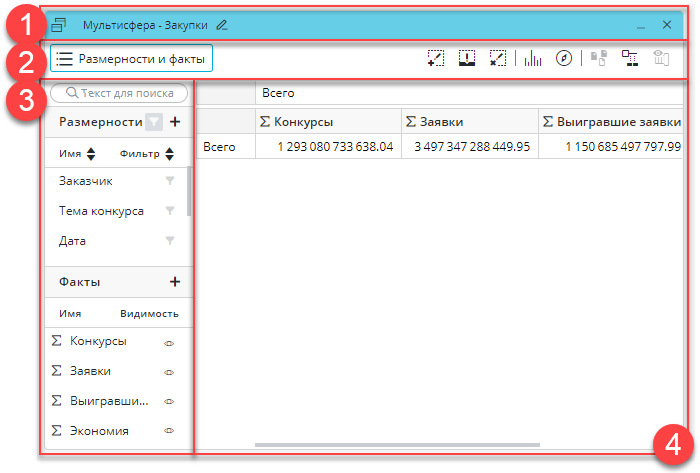Open the filter for Заказчик dimension
Screen dimensions: 700x473
pos(169,181)
